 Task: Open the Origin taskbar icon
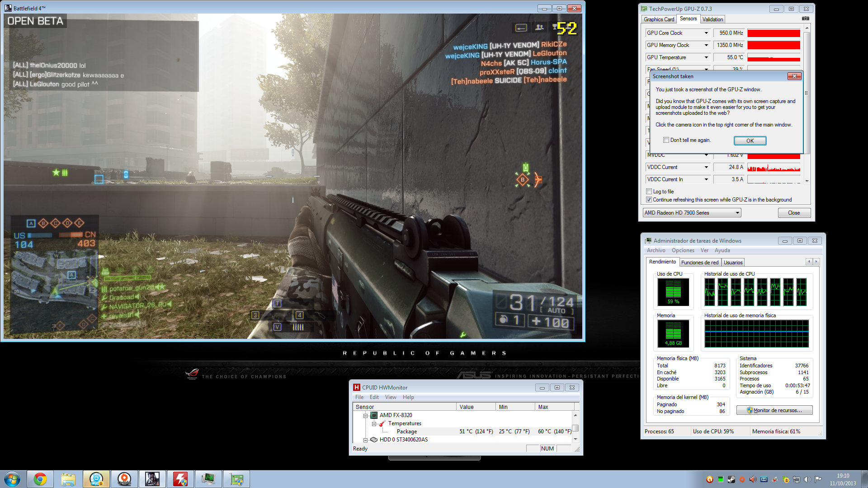[x=124, y=479]
